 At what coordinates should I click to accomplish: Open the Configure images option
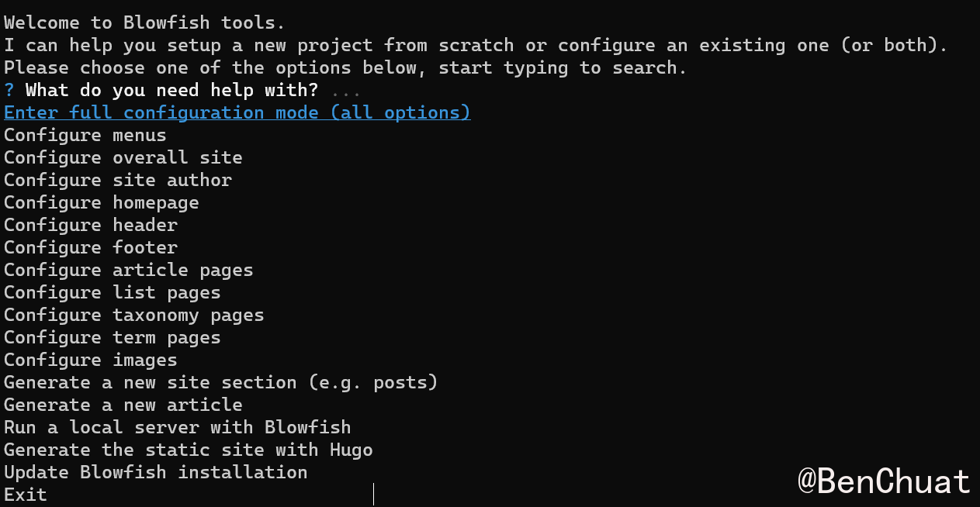click(x=91, y=360)
